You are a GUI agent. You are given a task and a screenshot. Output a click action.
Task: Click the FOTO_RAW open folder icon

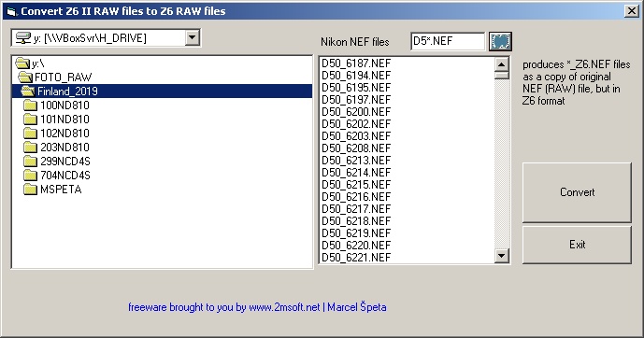25,77
